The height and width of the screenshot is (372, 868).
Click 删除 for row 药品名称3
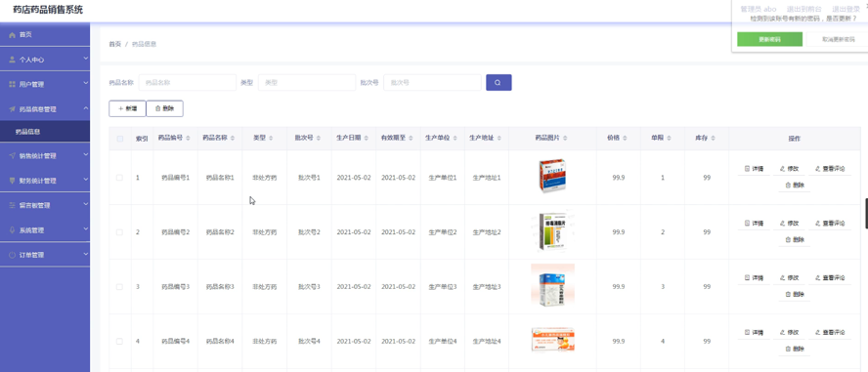pos(795,294)
